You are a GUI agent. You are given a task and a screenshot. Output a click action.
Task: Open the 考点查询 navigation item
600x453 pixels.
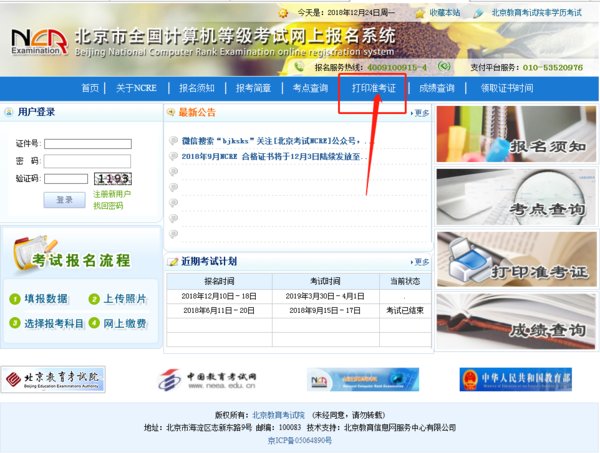(310, 88)
